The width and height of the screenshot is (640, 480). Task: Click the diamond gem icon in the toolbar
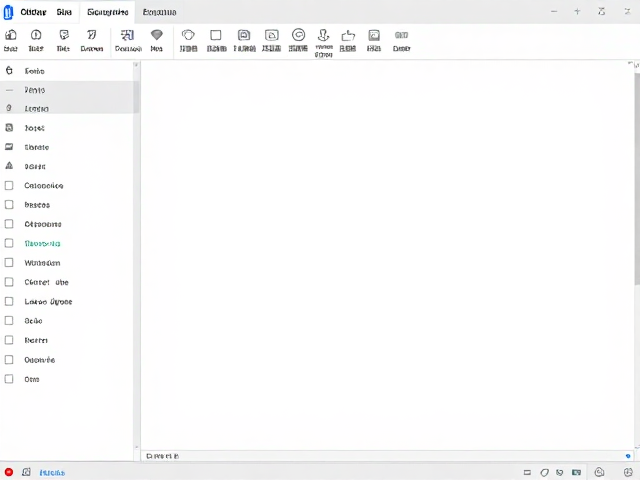pyautogui.click(x=157, y=35)
